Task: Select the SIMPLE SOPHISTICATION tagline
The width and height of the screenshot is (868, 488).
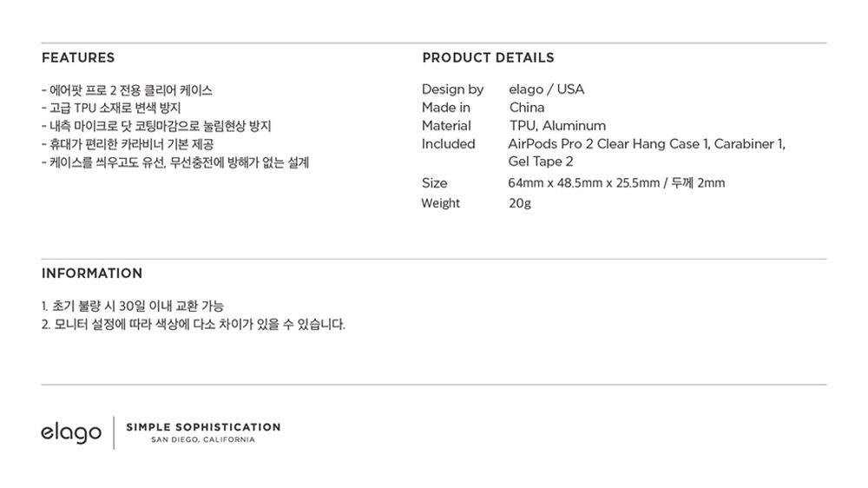Action: point(204,427)
